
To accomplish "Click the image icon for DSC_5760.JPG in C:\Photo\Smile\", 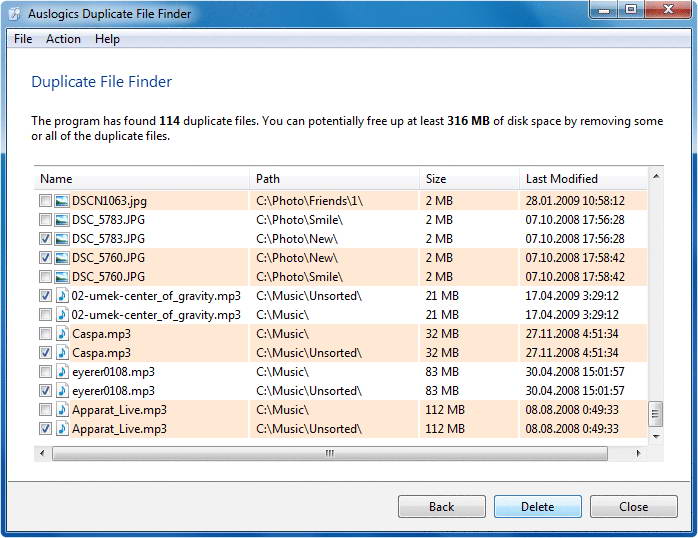I will 61,277.
